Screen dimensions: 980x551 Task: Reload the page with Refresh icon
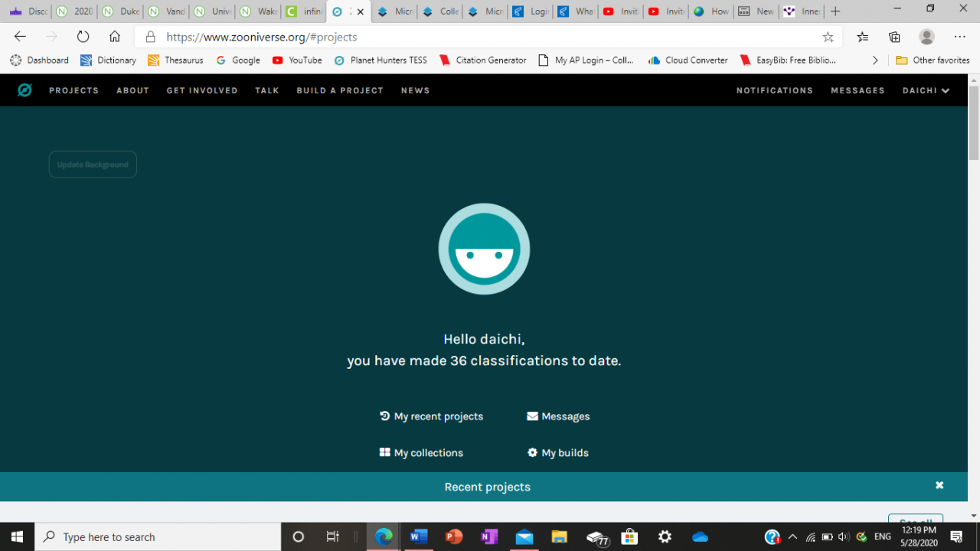click(83, 37)
